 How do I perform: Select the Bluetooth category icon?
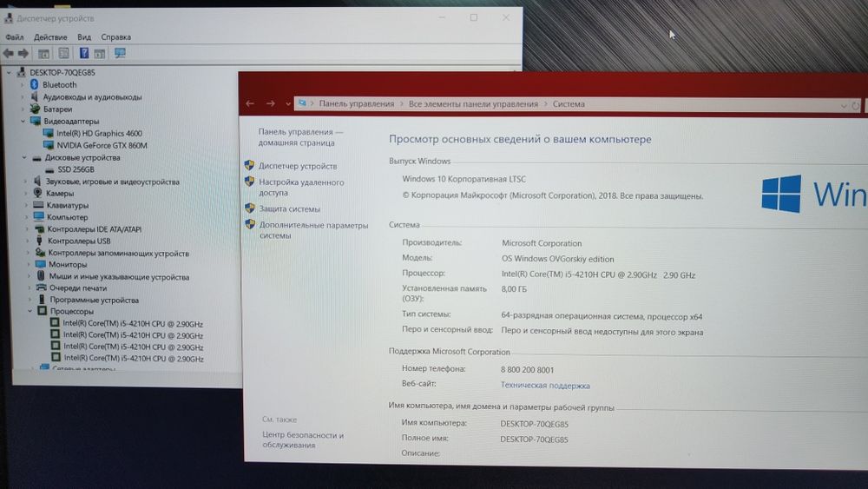click(x=35, y=84)
